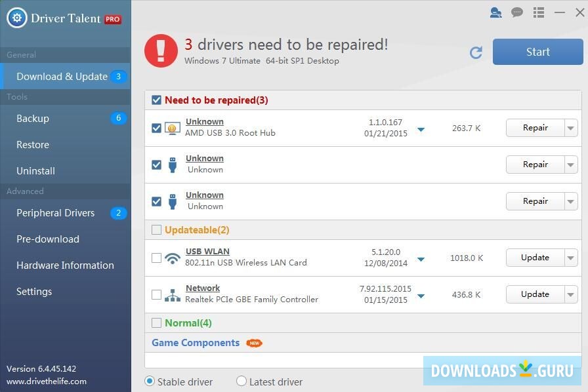Click the 436.8 K file size

click(x=466, y=294)
